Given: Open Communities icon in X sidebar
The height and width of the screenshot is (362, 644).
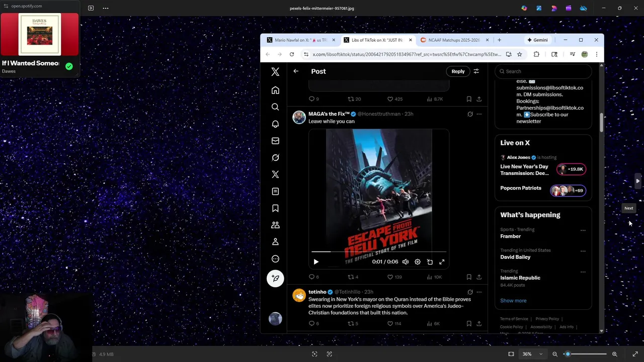Looking at the screenshot, I should point(275,225).
